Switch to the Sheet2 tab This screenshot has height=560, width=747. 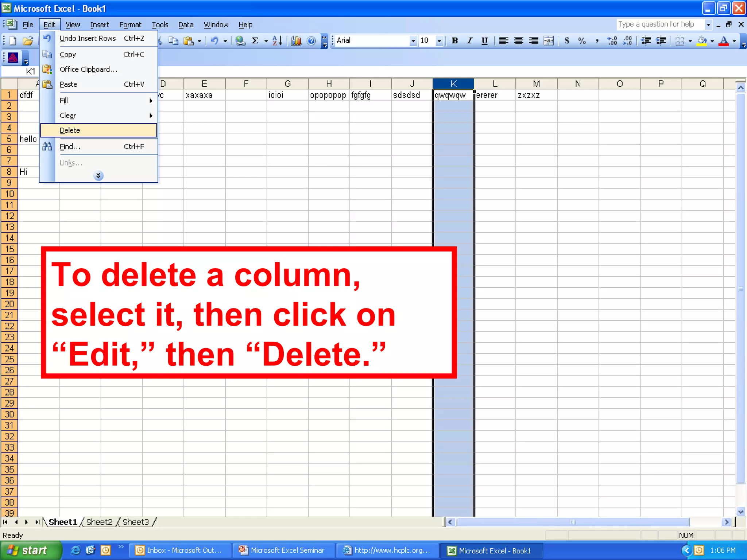99,522
